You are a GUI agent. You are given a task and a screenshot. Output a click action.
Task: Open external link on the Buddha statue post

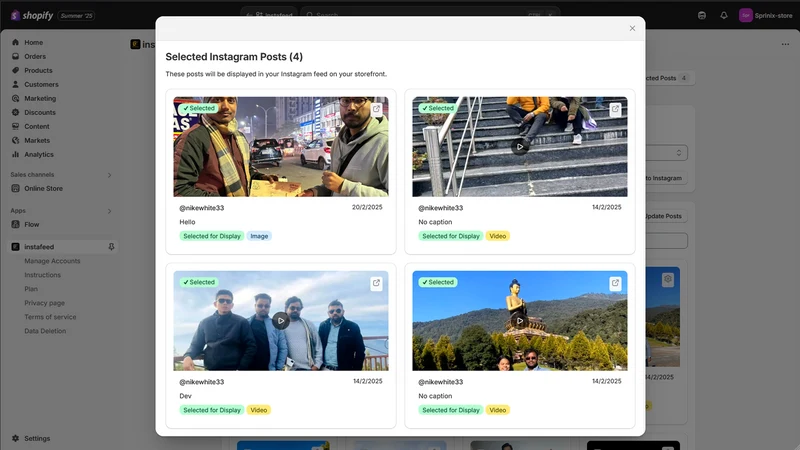coord(615,283)
